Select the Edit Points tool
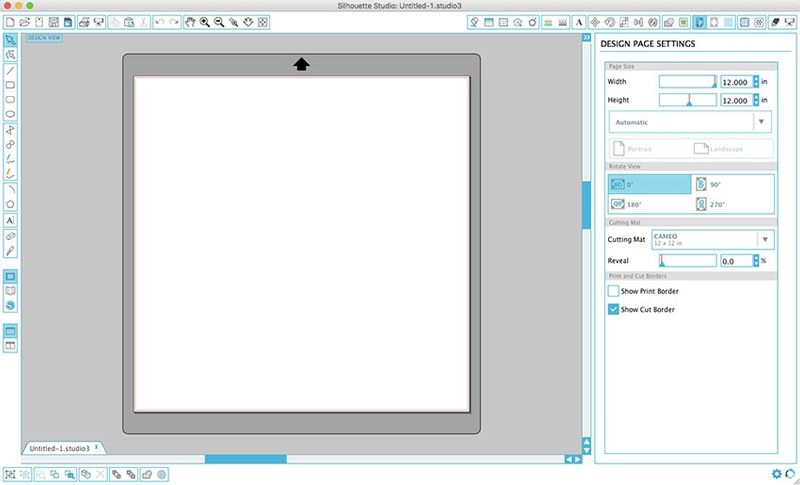800x485 pixels. (x=10, y=55)
